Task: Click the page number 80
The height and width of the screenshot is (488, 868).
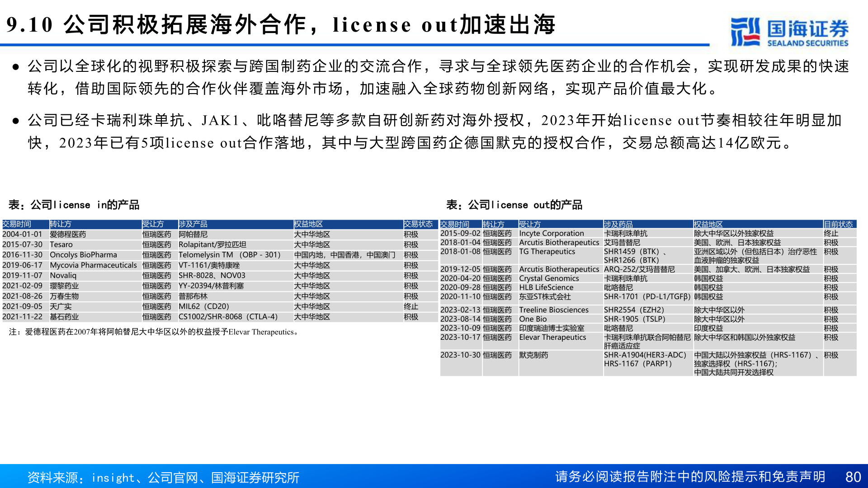Action: [x=853, y=477]
